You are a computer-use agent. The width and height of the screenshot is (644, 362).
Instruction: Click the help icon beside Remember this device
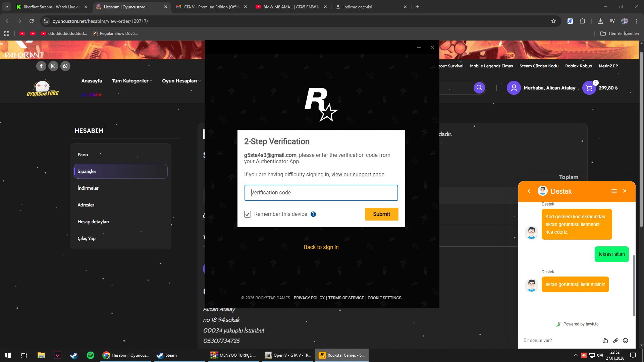pyautogui.click(x=313, y=214)
